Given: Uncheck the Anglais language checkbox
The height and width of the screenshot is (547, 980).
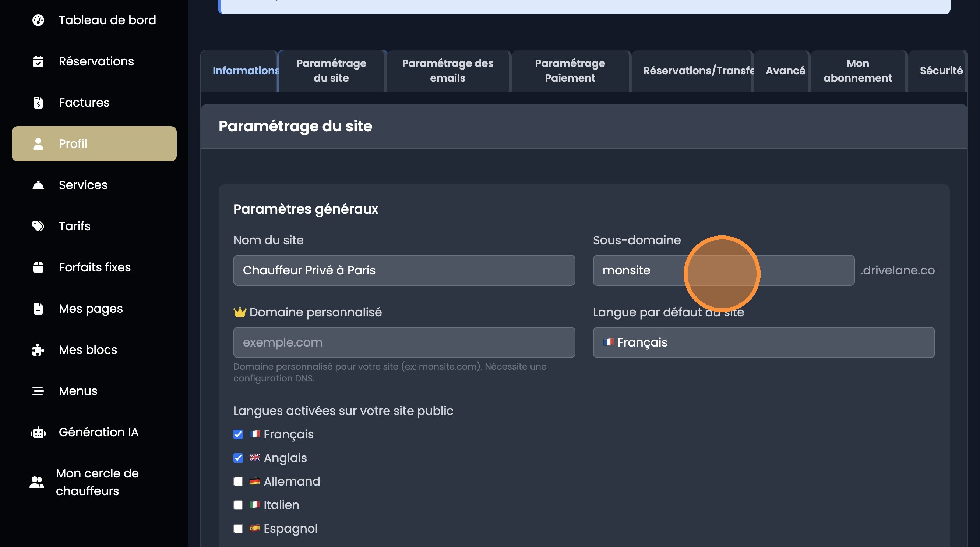Looking at the screenshot, I should click(238, 458).
